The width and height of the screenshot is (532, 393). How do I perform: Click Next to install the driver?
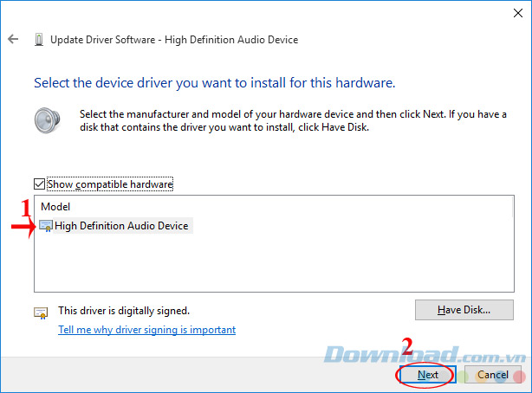[x=427, y=375]
